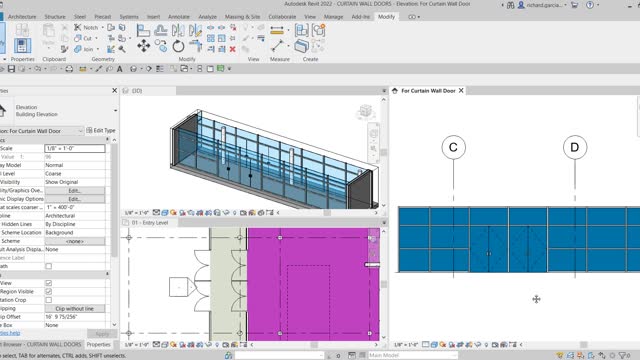The height and width of the screenshot is (360, 640).
Task: Collapse the Graphics properties section
Action: (x=108, y=140)
